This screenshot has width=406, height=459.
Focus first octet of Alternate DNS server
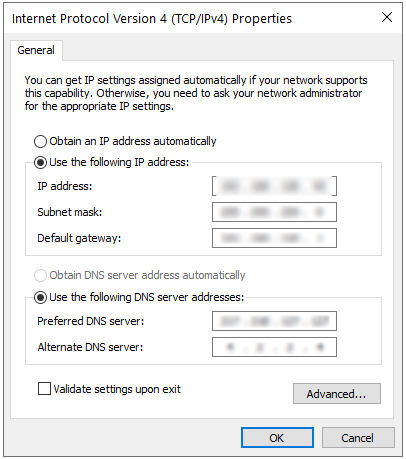(x=230, y=347)
